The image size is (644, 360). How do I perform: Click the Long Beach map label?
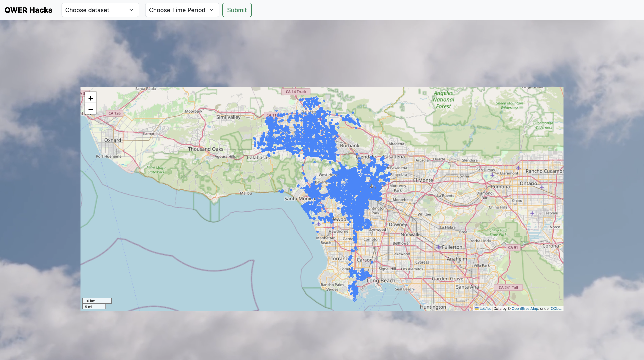tap(381, 280)
